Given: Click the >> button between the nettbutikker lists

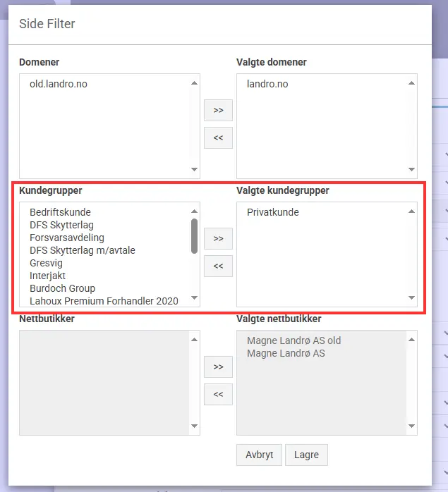Looking at the screenshot, I should pos(218,367).
